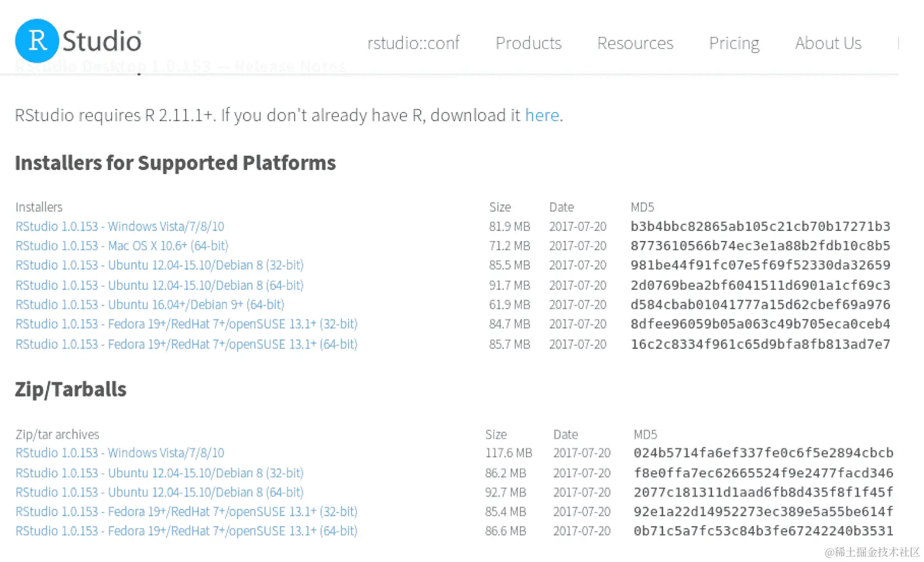924x562 pixels.
Task: Click the 117.6 MB size value
Action: (509, 453)
